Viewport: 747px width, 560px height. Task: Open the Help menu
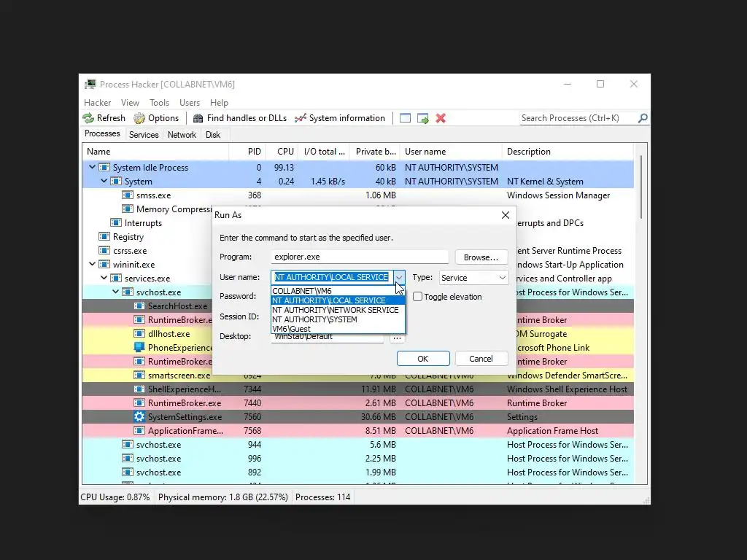coord(219,103)
